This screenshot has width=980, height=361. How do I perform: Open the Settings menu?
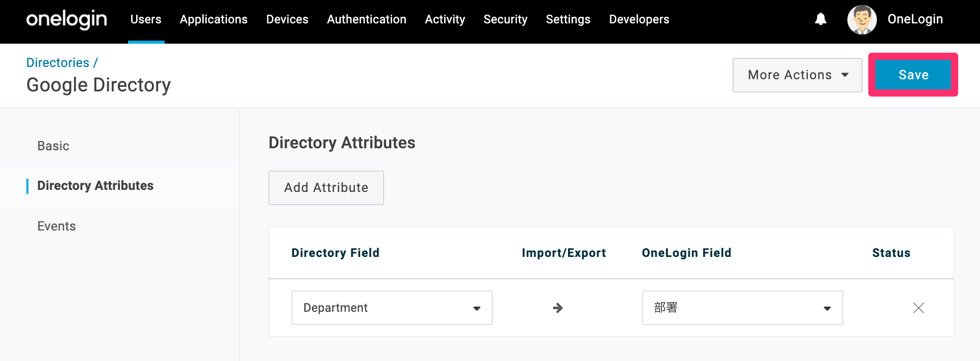(x=568, y=19)
